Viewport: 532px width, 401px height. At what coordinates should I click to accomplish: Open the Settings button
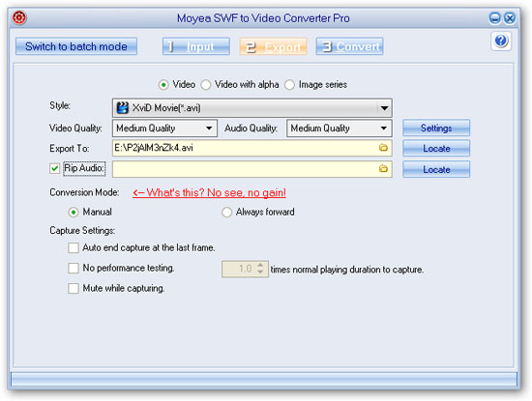[436, 128]
